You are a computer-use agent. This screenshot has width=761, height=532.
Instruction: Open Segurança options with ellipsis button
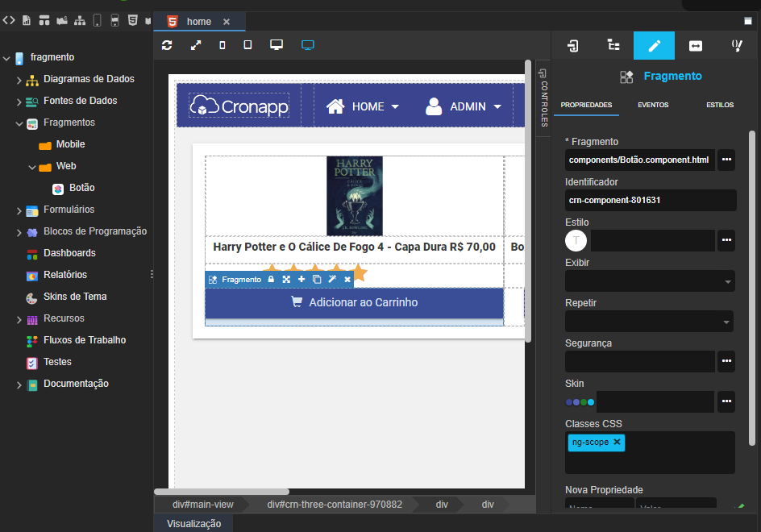[726, 361]
